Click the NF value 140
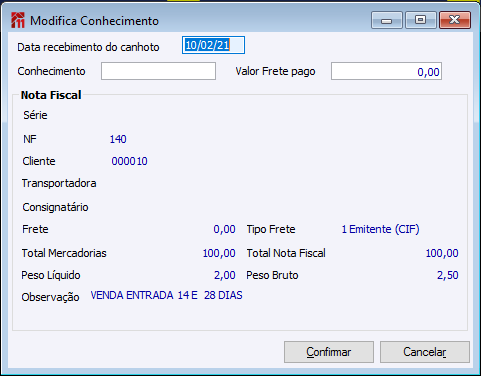Image resolution: width=481 pixels, height=376 pixels. coord(118,139)
